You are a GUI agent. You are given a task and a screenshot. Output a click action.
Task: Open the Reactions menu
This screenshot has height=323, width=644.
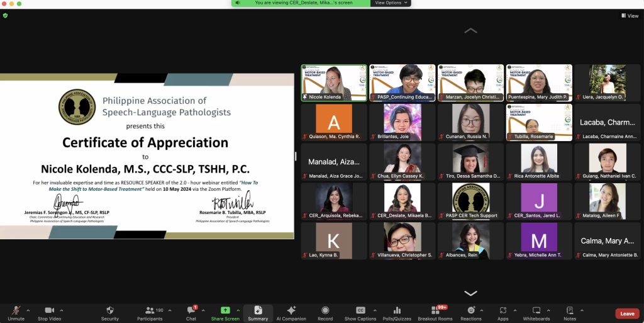470,313
